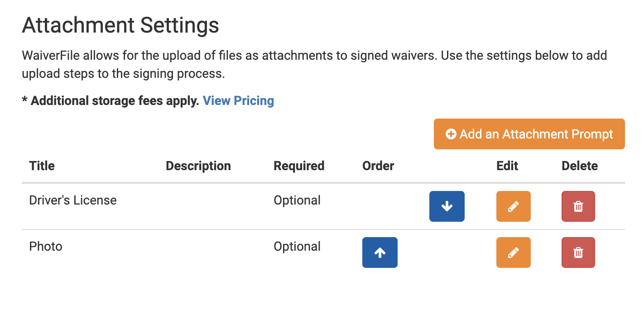The width and height of the screenshot is (644, 324).
Task: Click the Required column header
Action: tap(299, 166)
